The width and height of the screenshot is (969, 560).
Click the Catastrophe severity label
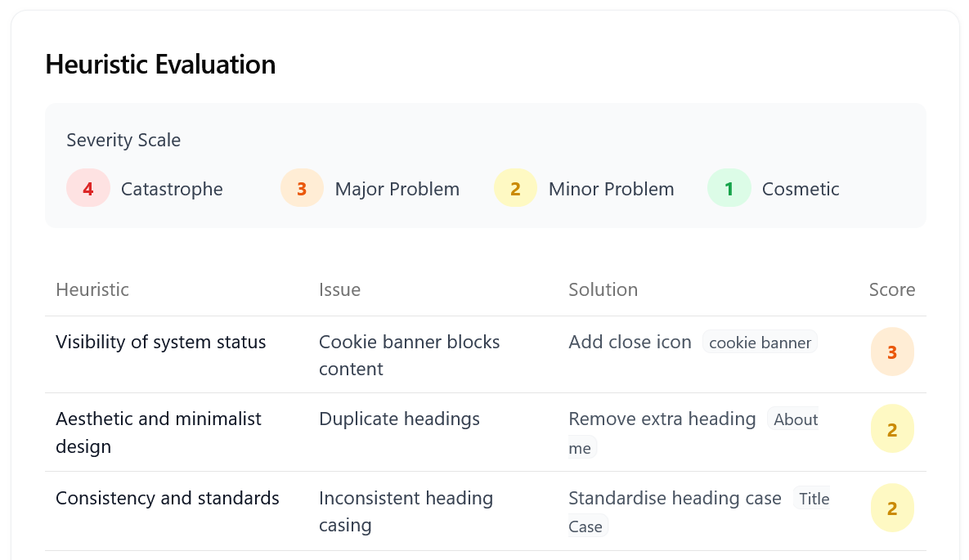click(172, 189)
